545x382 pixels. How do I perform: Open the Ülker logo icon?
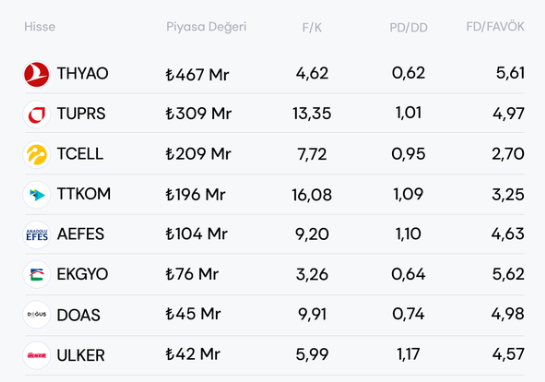[36, 355]
